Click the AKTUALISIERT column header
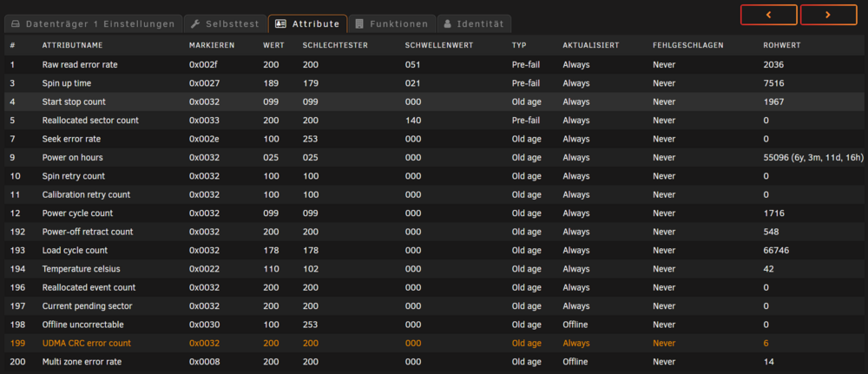Image resolution: width=868 pixels, height=374 pixels. tap(590, 45)
